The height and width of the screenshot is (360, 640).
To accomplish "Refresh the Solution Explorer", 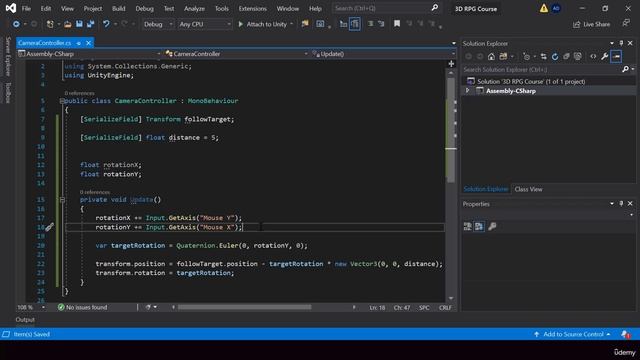I will click(555, 57).
